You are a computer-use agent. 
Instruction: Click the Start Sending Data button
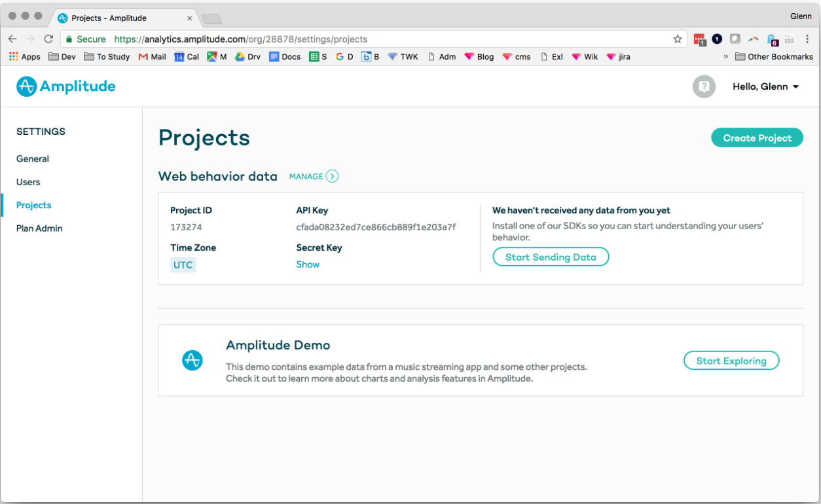(x=551, y=257)
